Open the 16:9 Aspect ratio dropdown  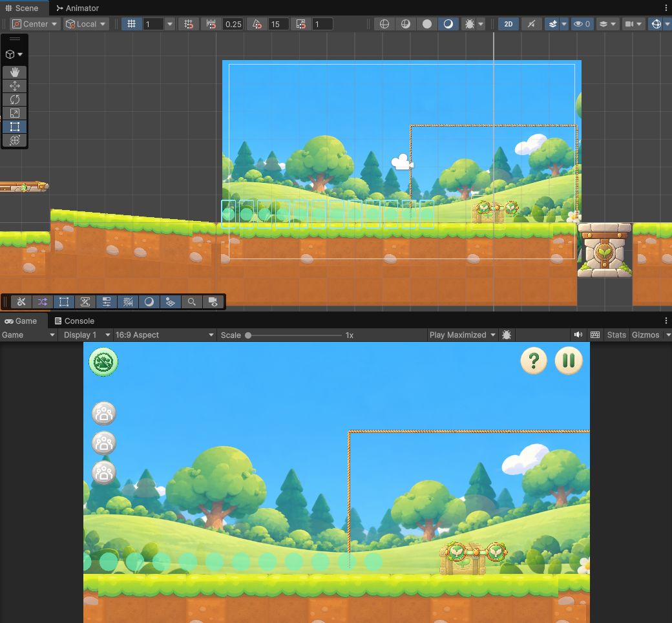click(165, 335)
